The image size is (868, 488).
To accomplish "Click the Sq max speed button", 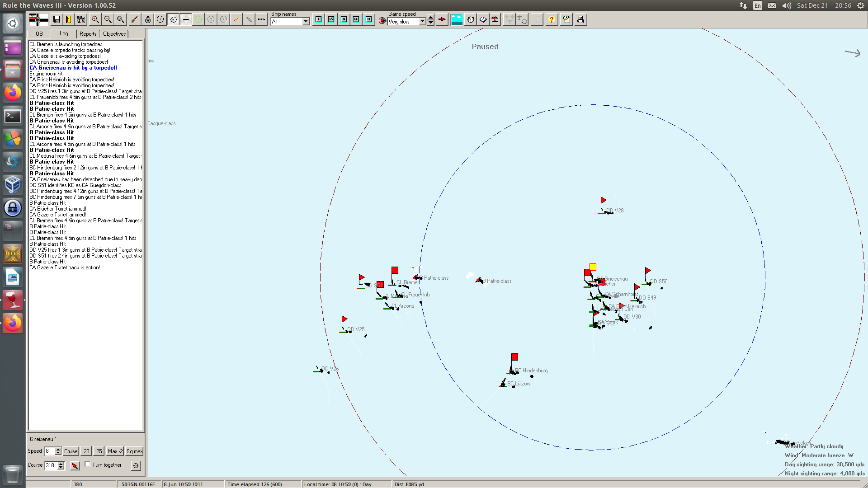I will [x=134, y=451].
